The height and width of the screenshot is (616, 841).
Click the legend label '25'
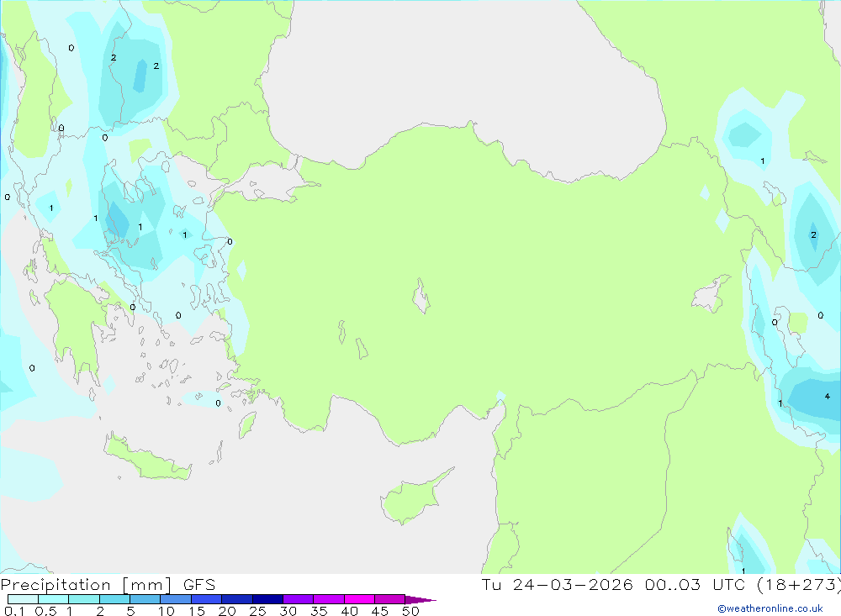point(257,611)
